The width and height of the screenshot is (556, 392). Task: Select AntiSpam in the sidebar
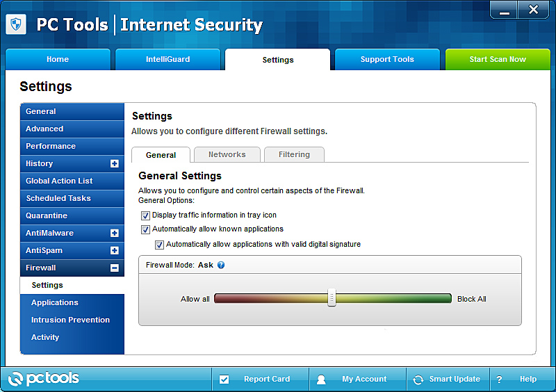(x=72, y=250)
